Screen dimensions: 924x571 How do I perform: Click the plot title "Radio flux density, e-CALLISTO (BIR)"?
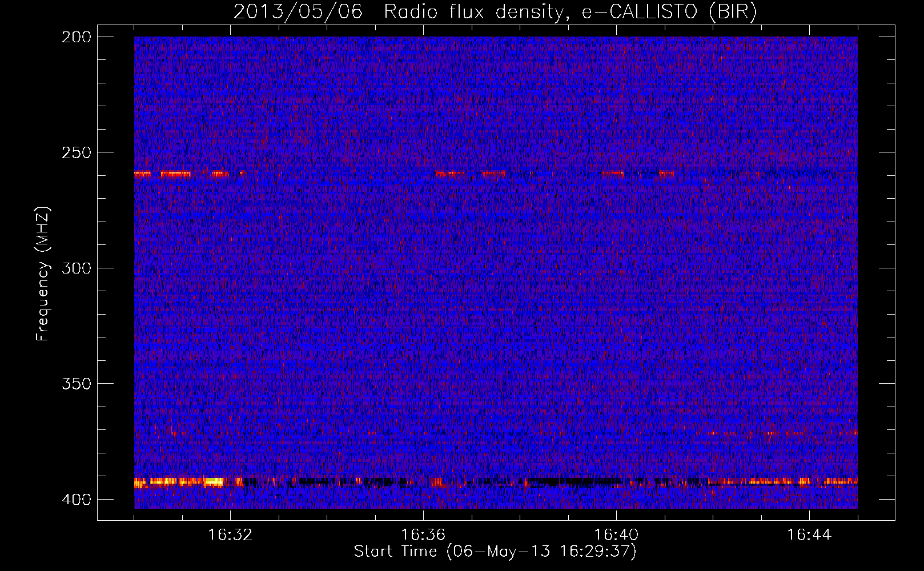(570, 12)
